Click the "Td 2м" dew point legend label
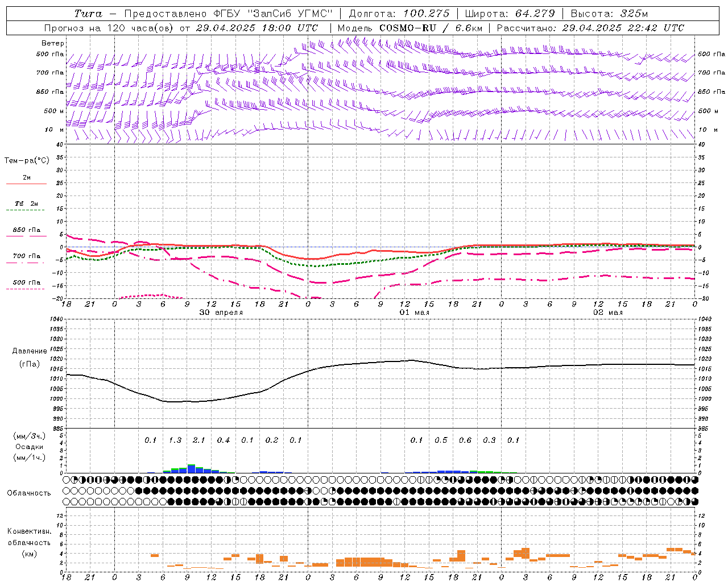 [x=27, y=203]
